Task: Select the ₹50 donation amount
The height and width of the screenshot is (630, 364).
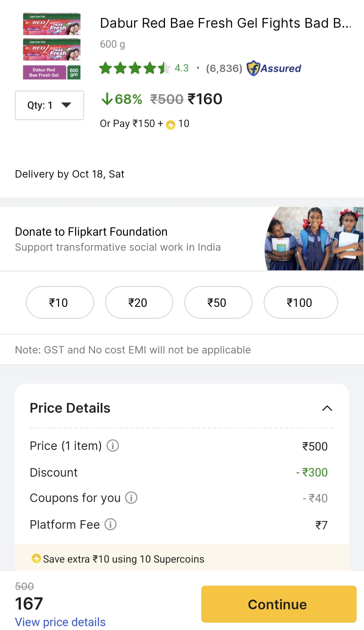Action: click(x=218, y=302)
